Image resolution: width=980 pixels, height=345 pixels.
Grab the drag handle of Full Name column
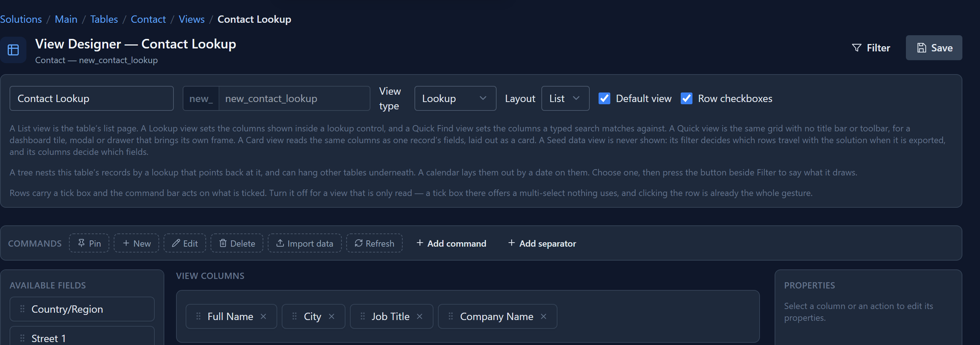(198, 316)
